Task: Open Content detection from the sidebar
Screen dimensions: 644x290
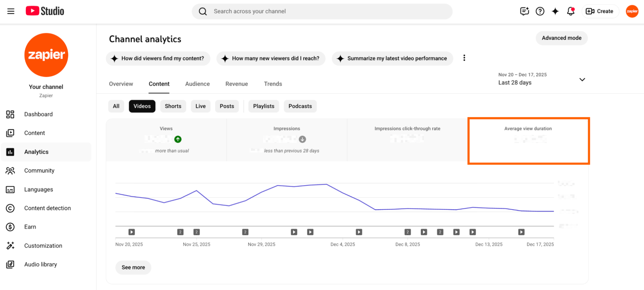Action: click(x=47, y=208)
